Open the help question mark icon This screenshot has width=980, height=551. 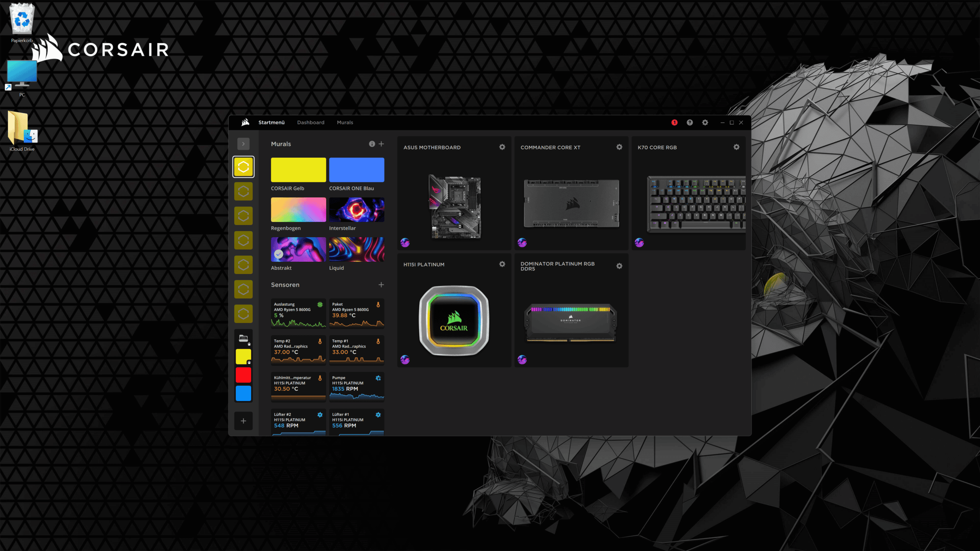pyautogui.click(x=690, y=122)
